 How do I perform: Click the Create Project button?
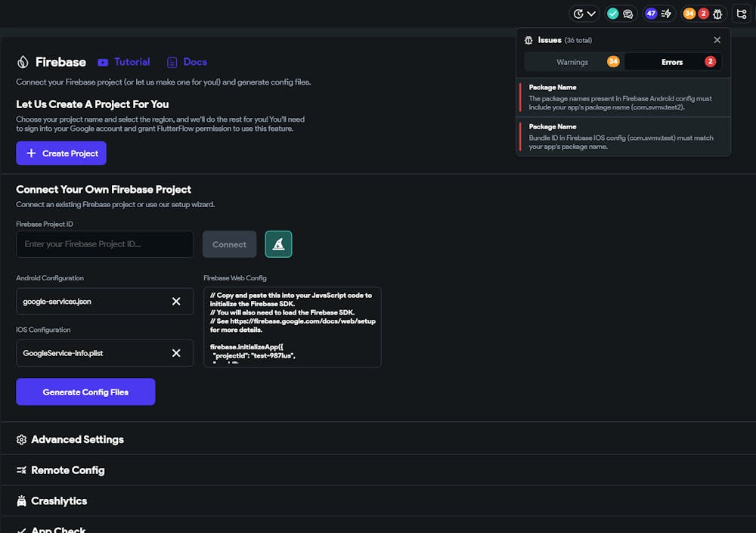[x=61, y=153]
